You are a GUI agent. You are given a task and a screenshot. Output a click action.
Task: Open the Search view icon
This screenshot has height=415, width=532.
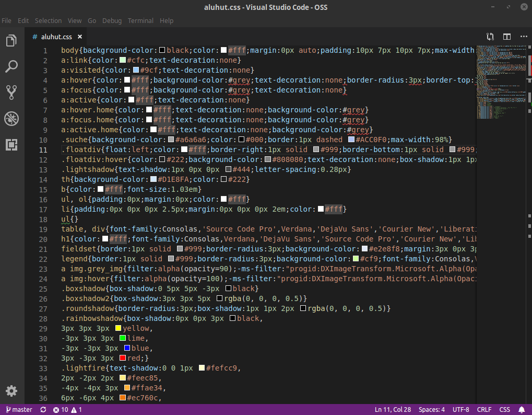(x=11, y=66)
